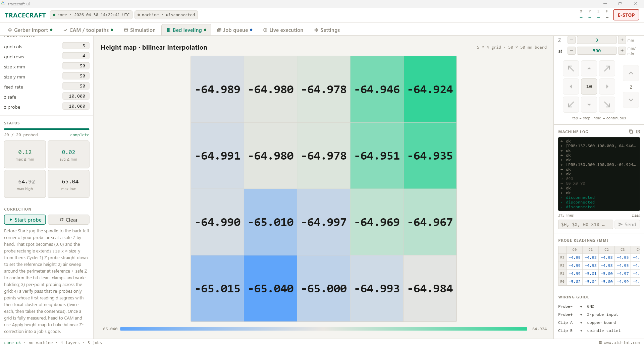Image resolution: width=644 pixels, height=346 pixels.
Task: Decrease Z step with minus button
Action: click(572, 40)
